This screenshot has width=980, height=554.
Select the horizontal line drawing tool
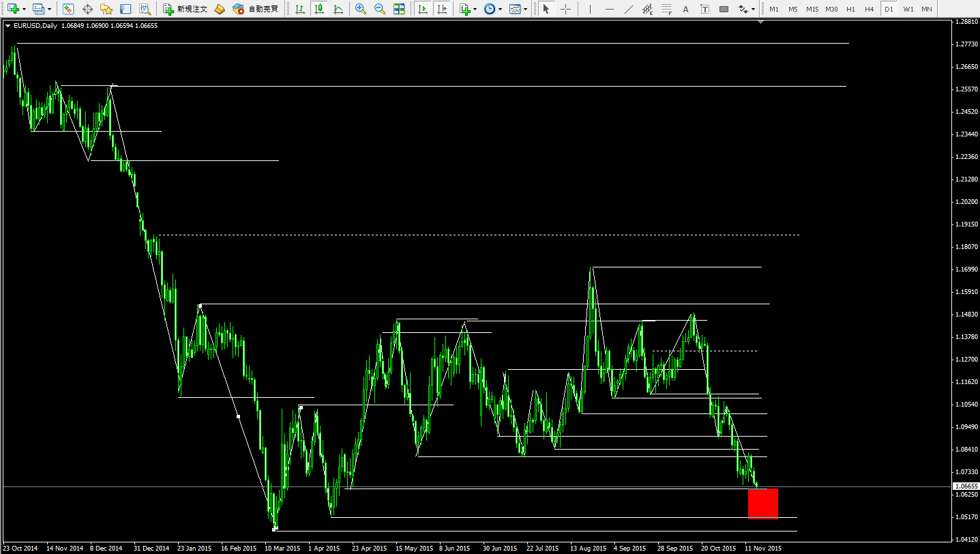[609, 10]
